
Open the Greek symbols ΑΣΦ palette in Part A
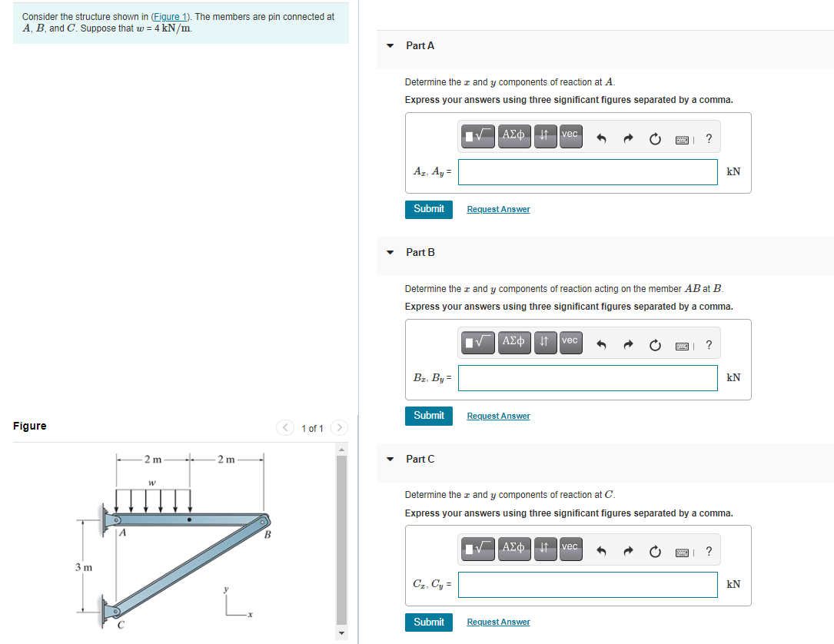[513, 135]
